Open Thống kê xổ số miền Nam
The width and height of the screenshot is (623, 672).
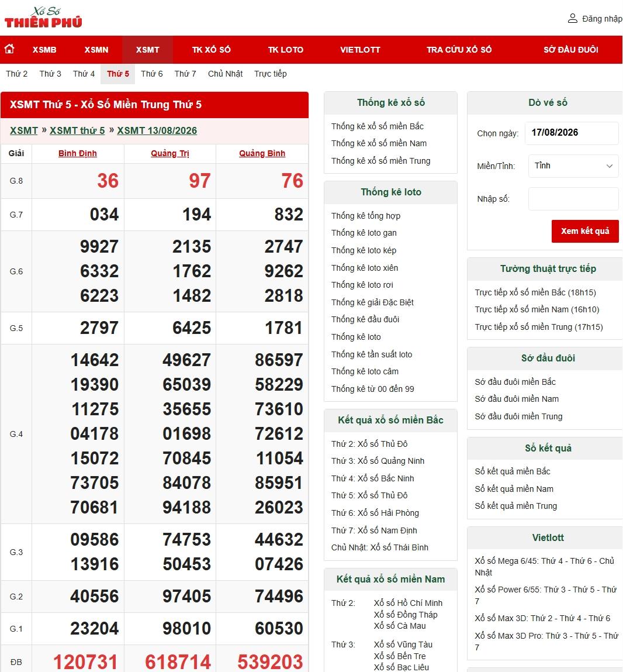click(379, 143)
